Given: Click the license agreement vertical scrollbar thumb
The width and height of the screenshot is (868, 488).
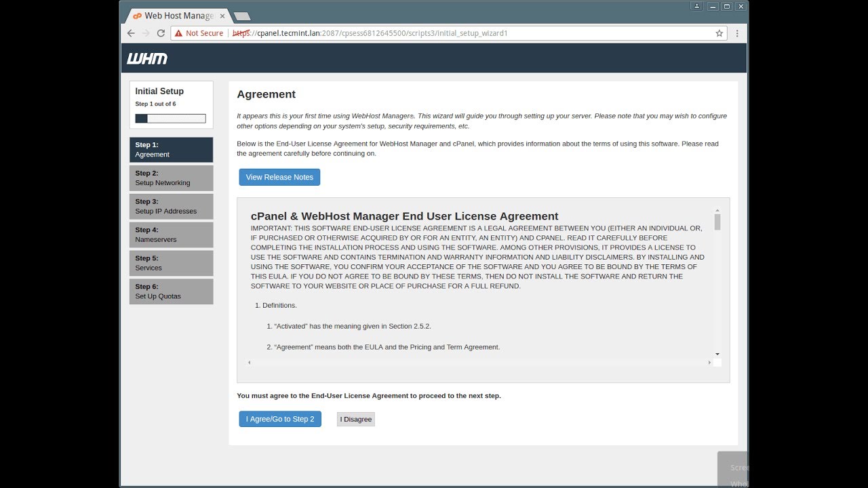Looking at the screenshot, I should pyautogui.click(x=717, y=222).
